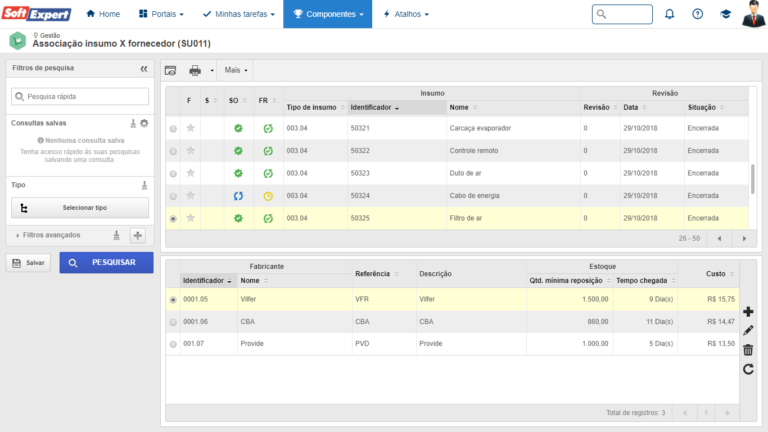The image size is (768, 432).
Task: Click the Pesquisa rápida input field
Action: [x=80, y=97]
